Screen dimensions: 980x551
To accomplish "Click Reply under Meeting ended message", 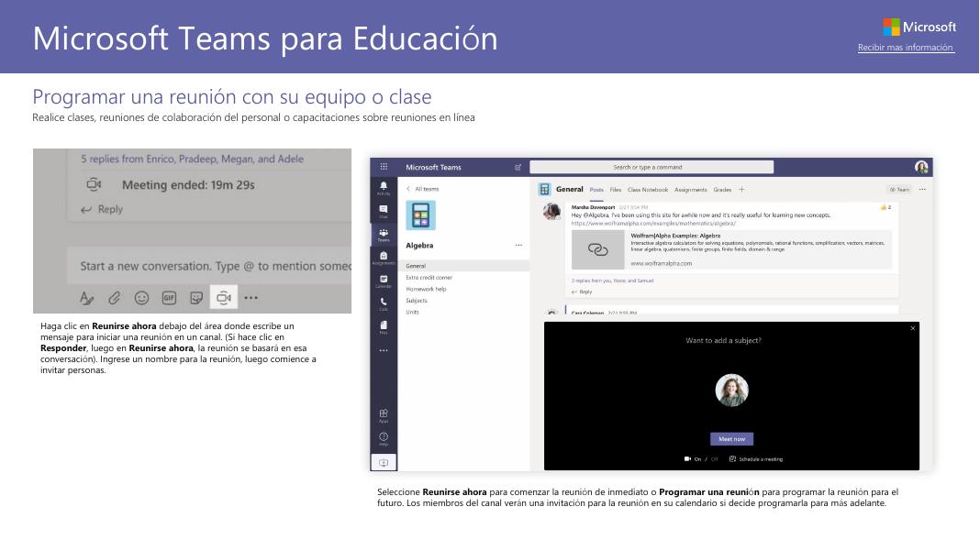I will point(102,209).
